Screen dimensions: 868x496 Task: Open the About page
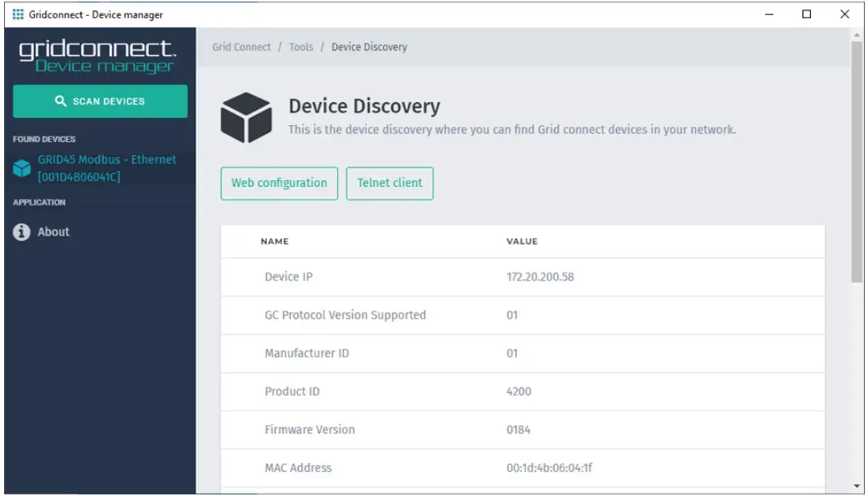(53, 232)
